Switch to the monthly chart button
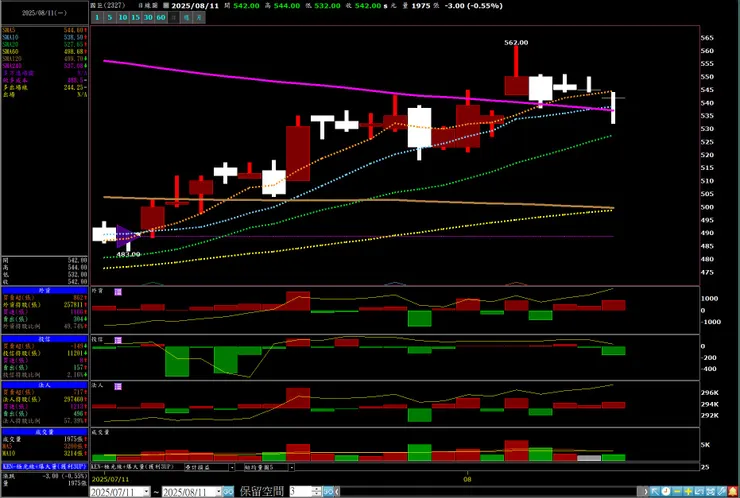740x498 pixels. [x=199, y=17]
